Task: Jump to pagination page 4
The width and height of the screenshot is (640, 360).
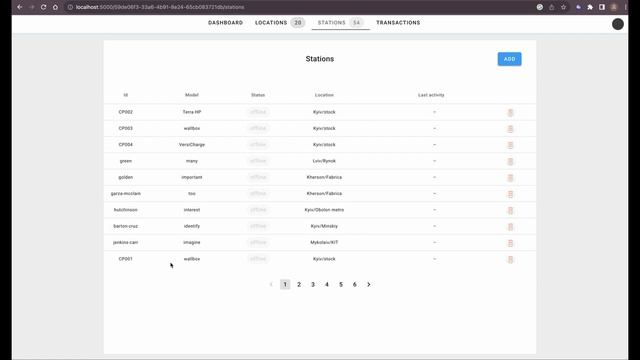Action: (x=327, y=284)
